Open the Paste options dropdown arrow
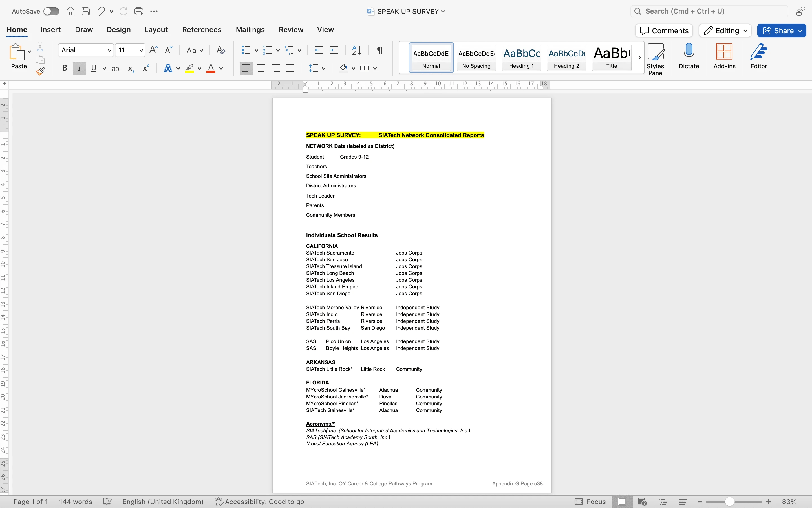 click(x=30, y=51)
